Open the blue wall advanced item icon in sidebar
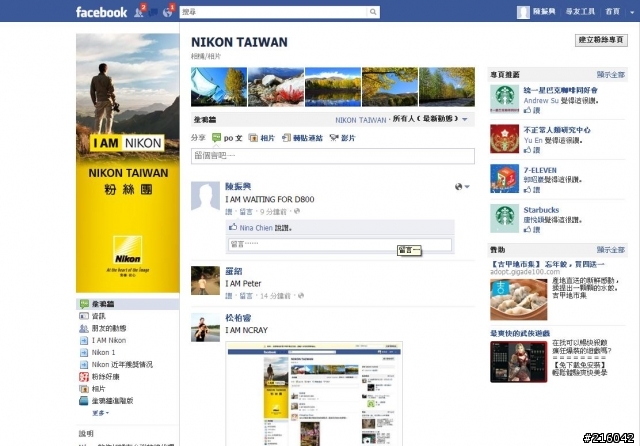This screenshot has height=446, width=640. (84, 401)
